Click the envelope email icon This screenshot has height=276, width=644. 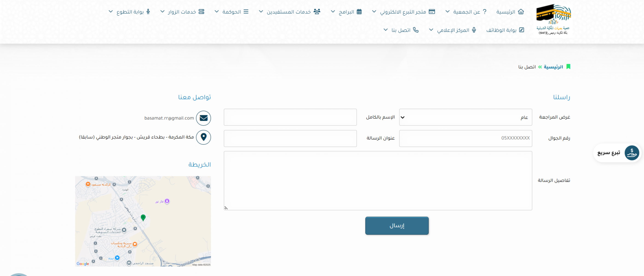(203, 118)
